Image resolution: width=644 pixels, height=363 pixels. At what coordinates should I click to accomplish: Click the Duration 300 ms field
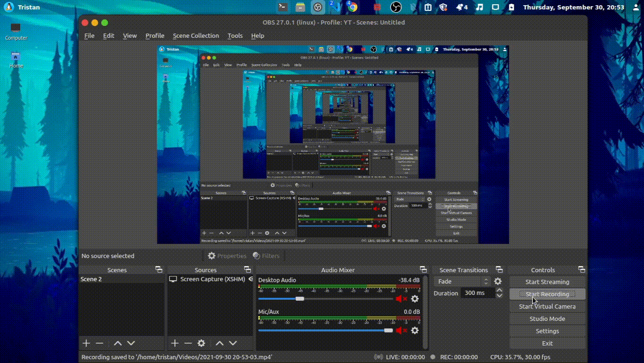(477, 293)
